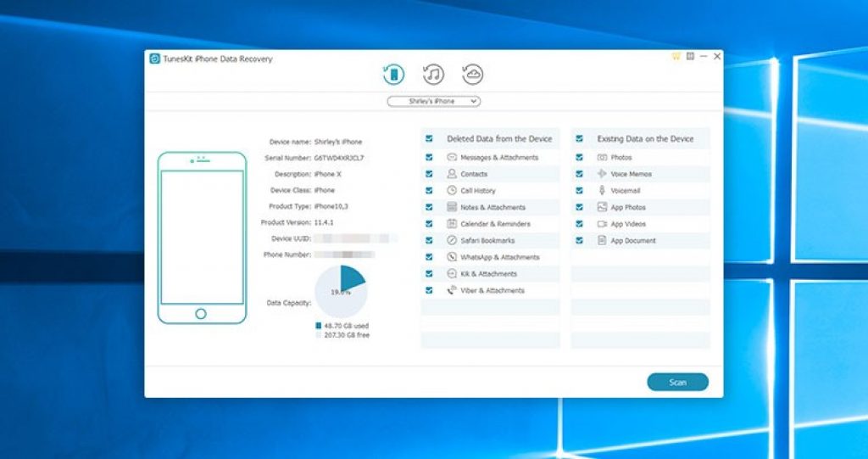The height and width of the screenshot is (459, 868).
Task: Click the TunesKit app logo icon
Action: pyautogui.click(x=155, y=59)
